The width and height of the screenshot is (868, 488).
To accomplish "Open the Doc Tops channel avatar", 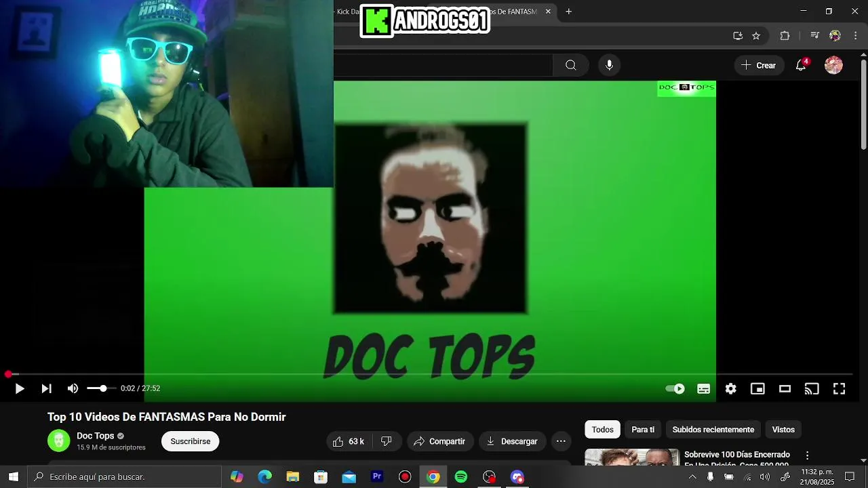I will point(59,441).
